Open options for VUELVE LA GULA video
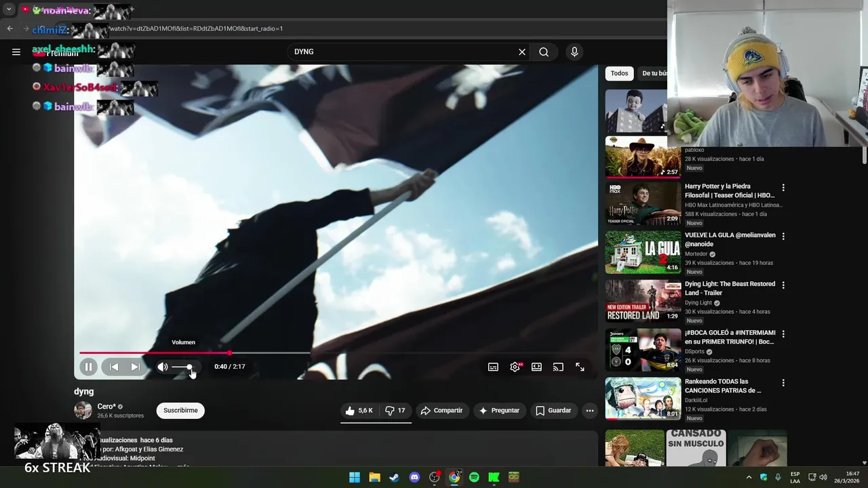This screenshot has height=488, width=868. tap(783, 236)
